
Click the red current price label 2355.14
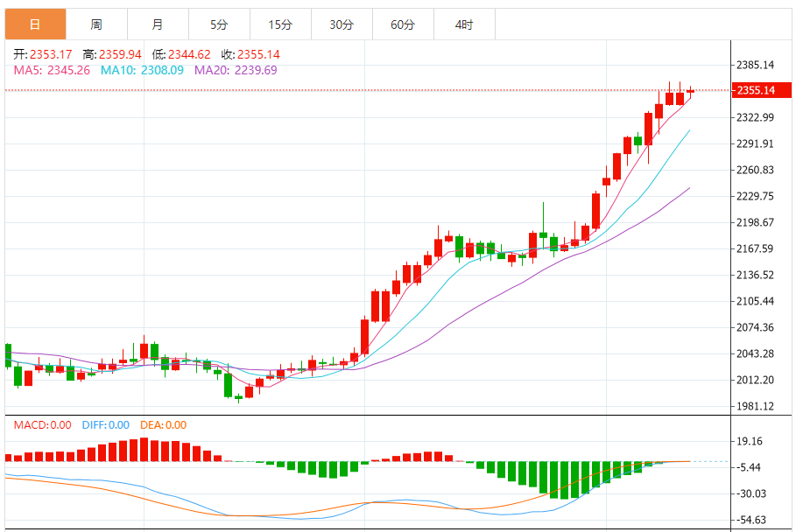click(762, 90)
